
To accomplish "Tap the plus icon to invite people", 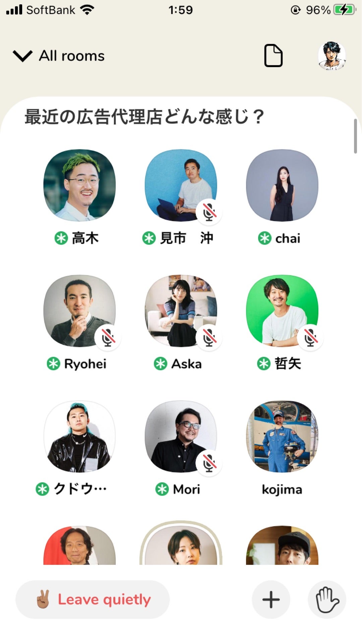I will (271, 599).
